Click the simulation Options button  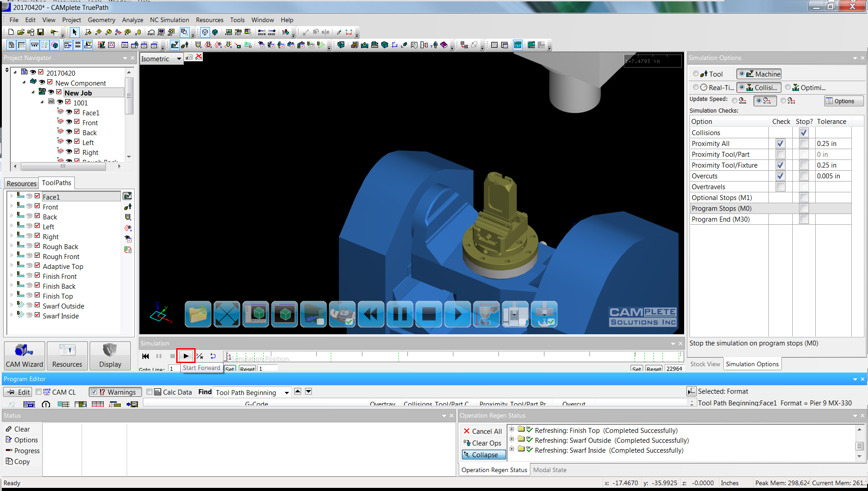[844, 101]
